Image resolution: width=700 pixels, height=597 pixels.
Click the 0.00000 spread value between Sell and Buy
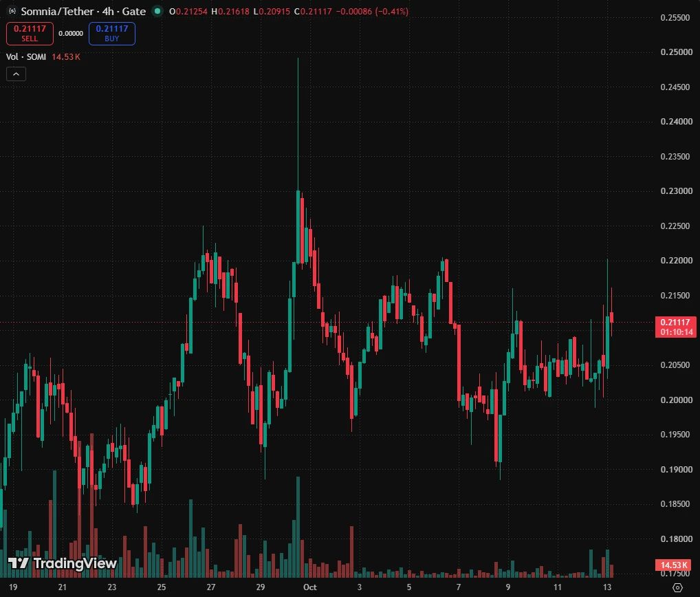pos(71,34)
